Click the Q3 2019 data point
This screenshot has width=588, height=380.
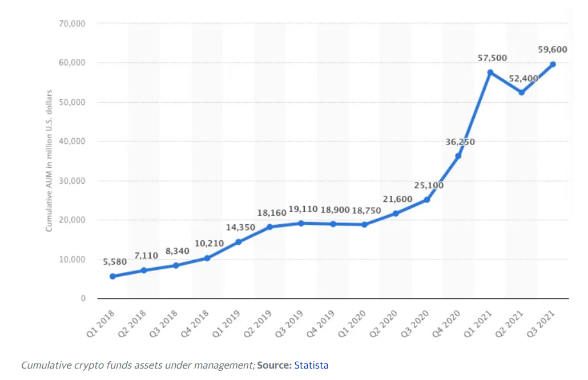pos(301,223)
